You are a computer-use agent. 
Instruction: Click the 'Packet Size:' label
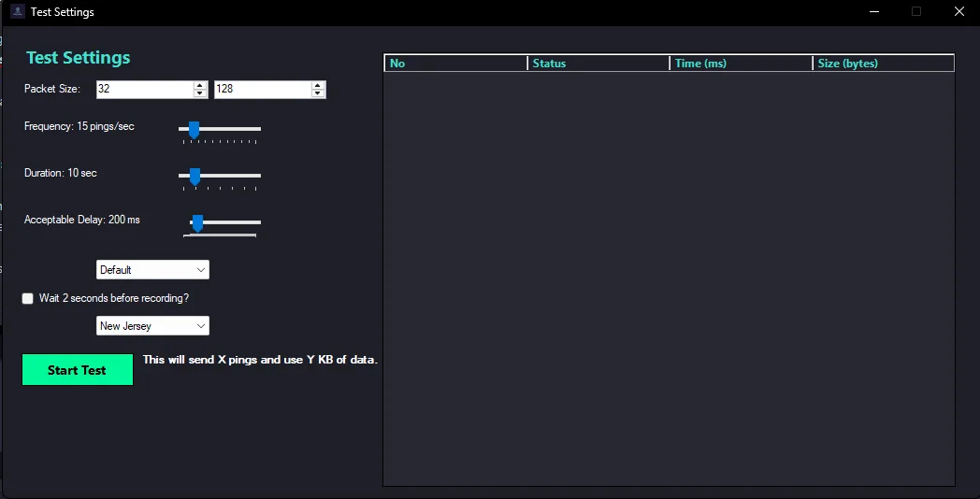point(52,89)
